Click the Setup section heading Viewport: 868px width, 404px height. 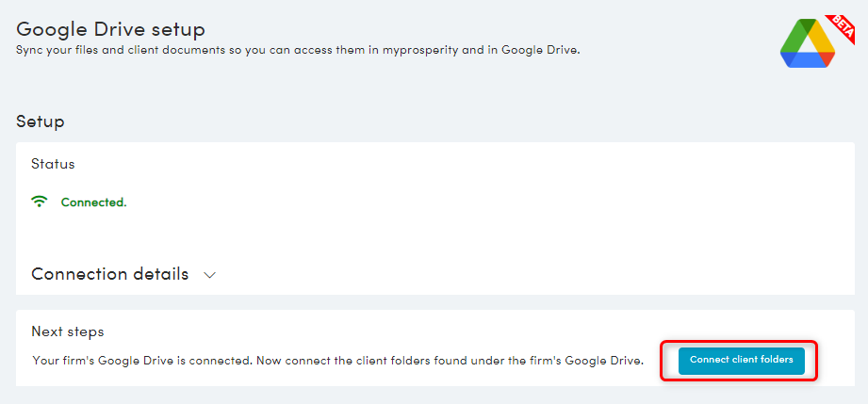[41, 121]
